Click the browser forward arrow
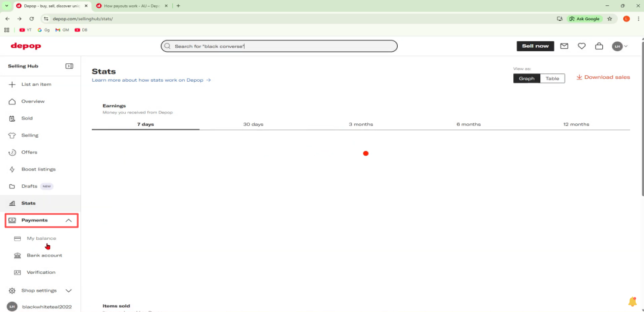Viewport: 644px width, 312px height. tap(19, 19)
